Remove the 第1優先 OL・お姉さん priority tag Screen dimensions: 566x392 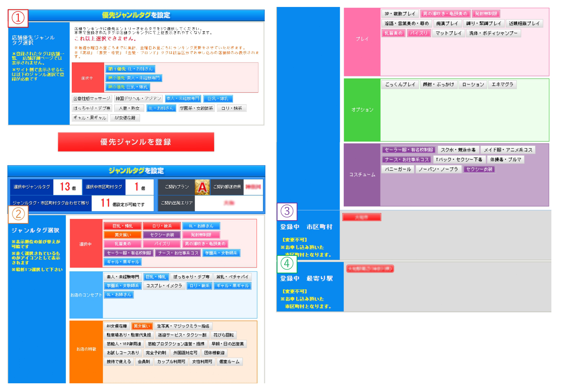click(130, 69)
